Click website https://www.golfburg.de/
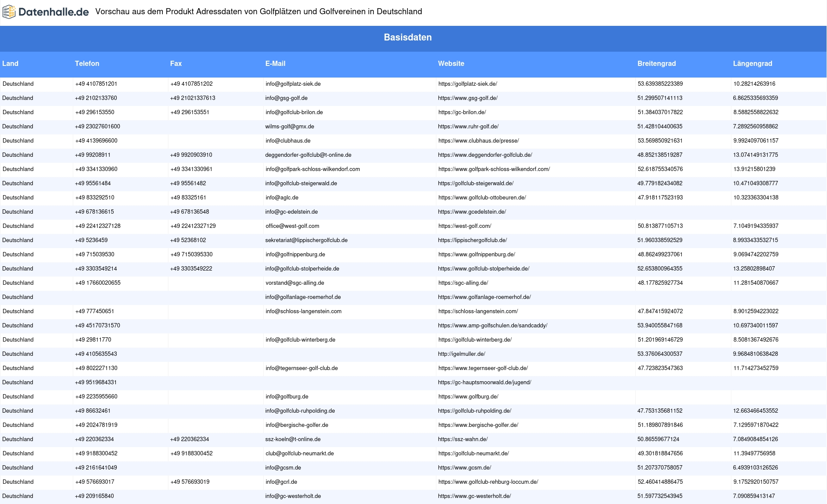 (x=468, y=397)
